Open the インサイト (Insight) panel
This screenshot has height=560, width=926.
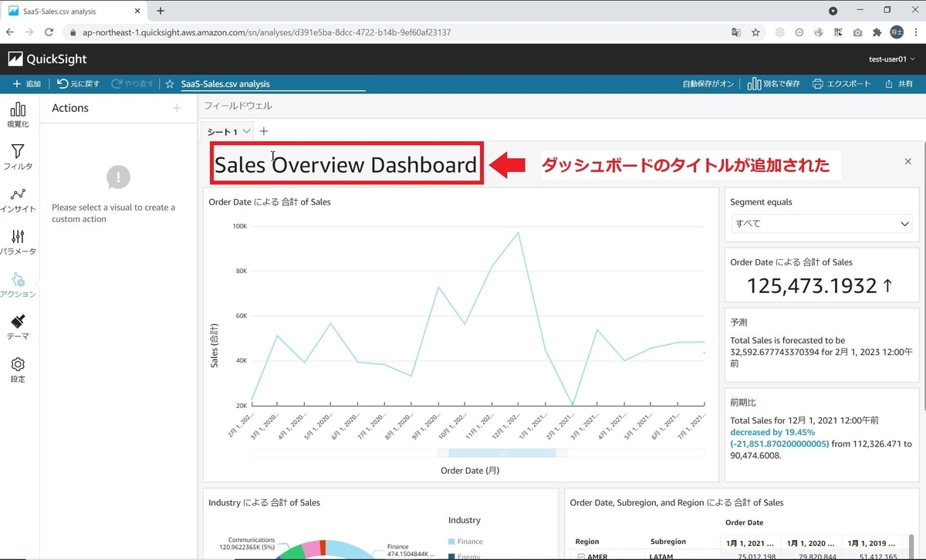[17, 198]
